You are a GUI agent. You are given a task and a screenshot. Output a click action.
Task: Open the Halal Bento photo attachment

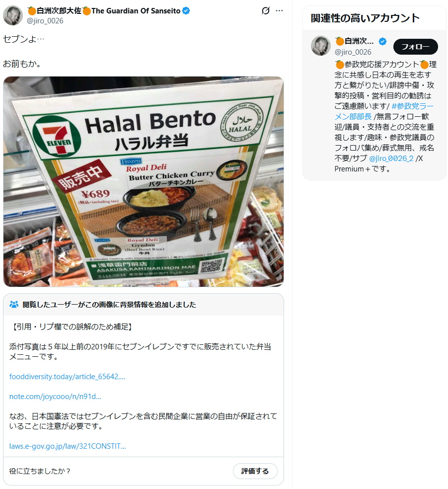[144, 181]
